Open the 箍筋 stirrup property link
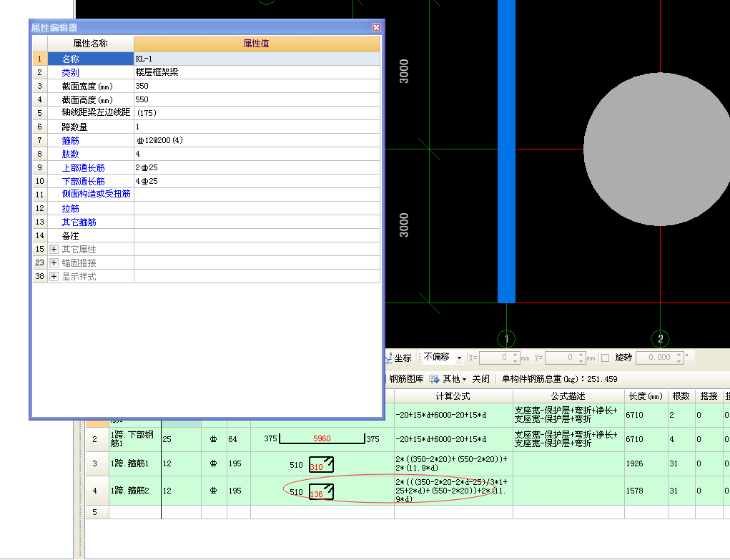730x560 pixels. (70, 140)
